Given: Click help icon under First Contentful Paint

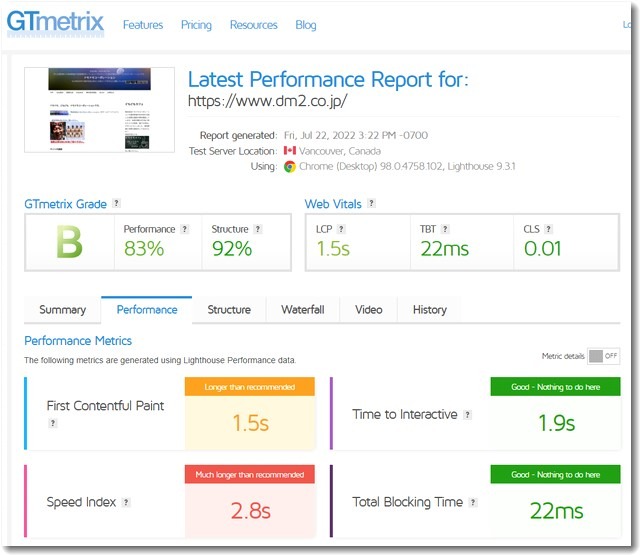Looking at the screenshot, I should 53,423.
